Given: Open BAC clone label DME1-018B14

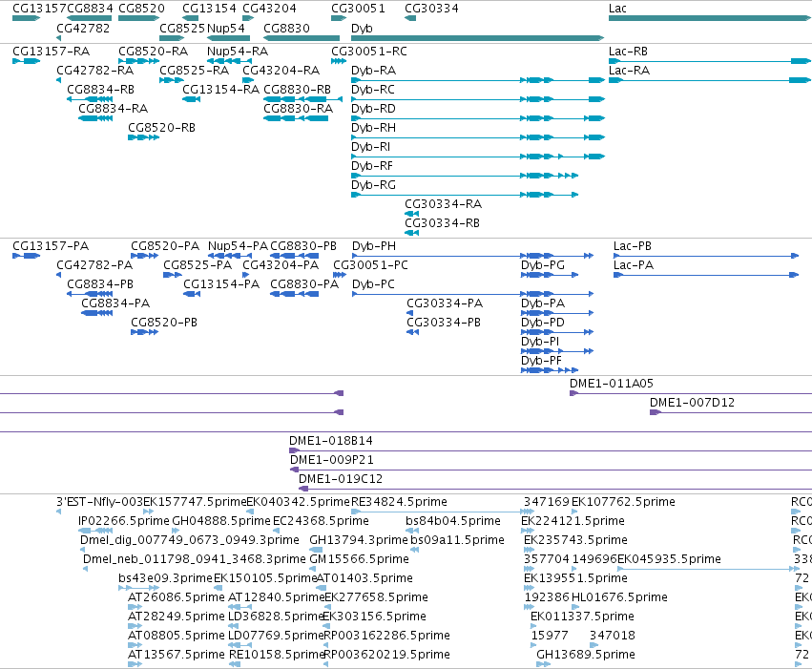Looking at the screenshot, I should coord(330,441).
